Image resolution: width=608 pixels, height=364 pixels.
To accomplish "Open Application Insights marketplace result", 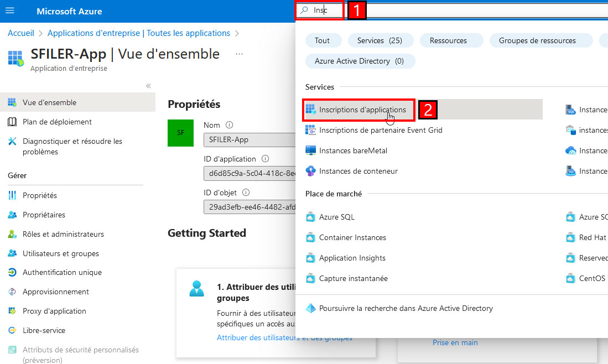I will 352,258.
